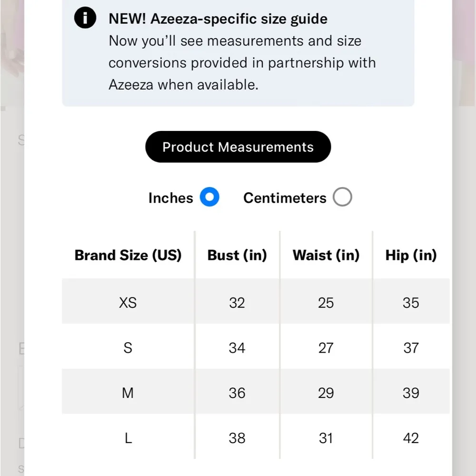Click the Inches label text
The image size is (476, 476).
[170, 198]
